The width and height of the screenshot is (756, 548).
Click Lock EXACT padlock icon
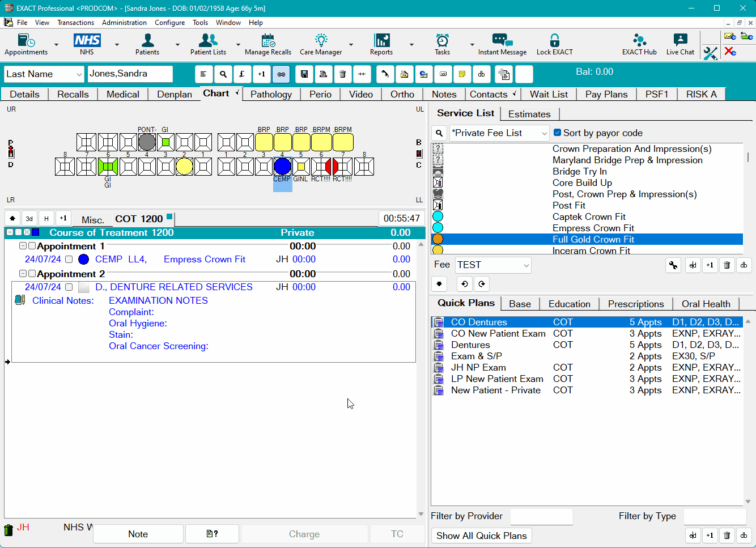point(554,44)
